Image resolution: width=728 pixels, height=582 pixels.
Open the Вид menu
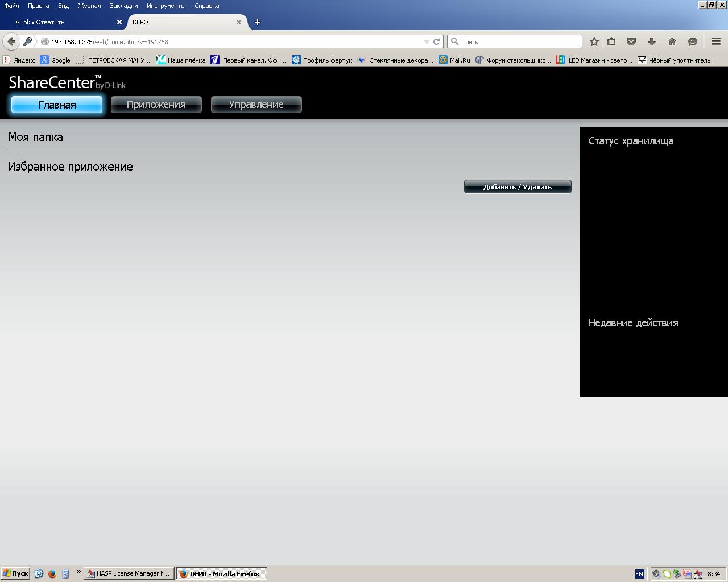click(64, 6)
